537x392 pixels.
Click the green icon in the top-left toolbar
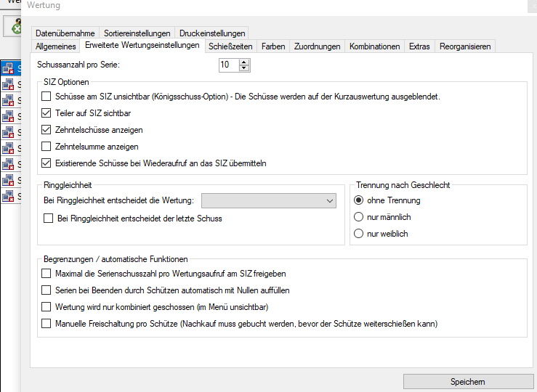tap(15, 27)
